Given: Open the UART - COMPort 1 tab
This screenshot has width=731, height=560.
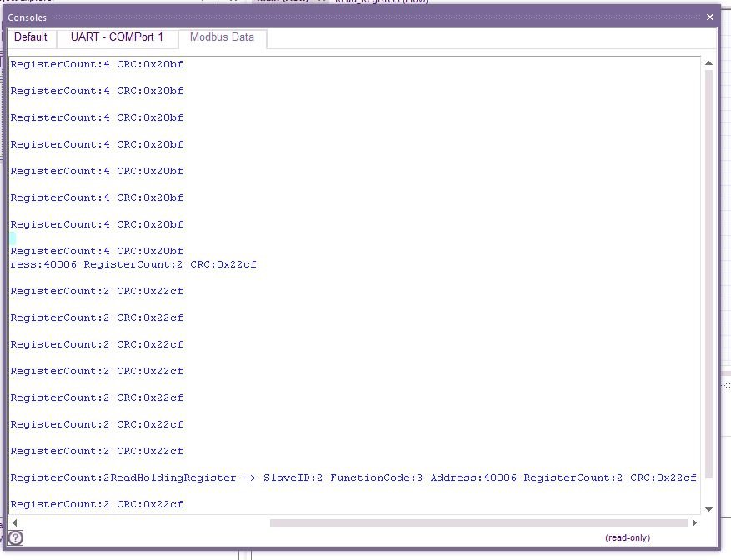Looking at the screenshot, I should click(x=117, y=37).
